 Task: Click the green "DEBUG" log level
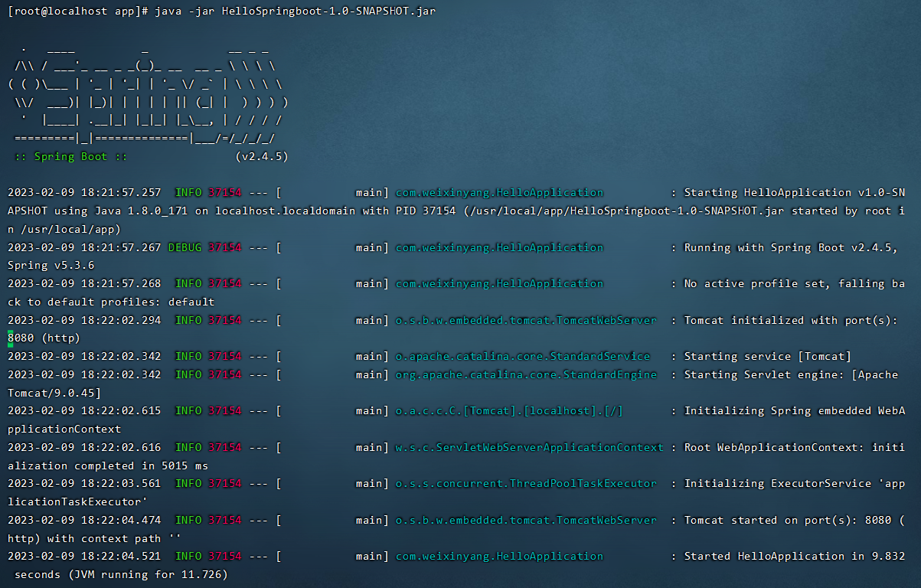point(185,247)
